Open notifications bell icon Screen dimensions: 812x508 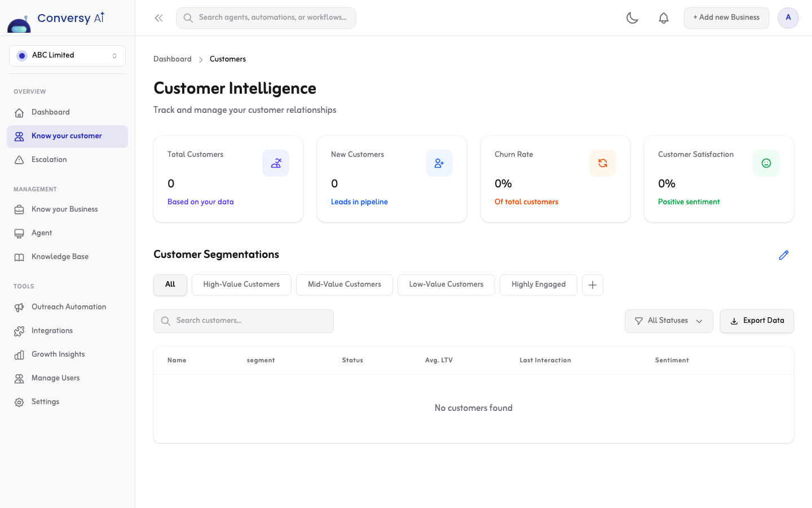coord(664,18)
